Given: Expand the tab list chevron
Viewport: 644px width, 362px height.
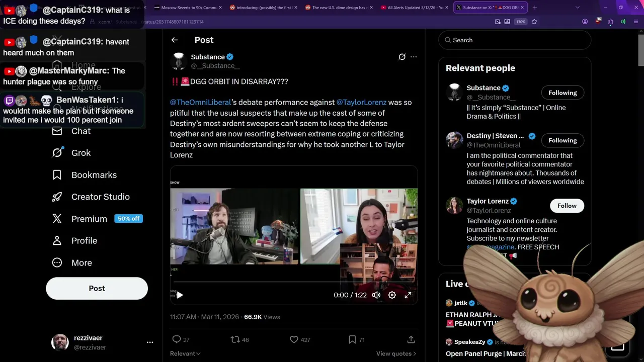Looking at the screenshot, I should (578, 8).
